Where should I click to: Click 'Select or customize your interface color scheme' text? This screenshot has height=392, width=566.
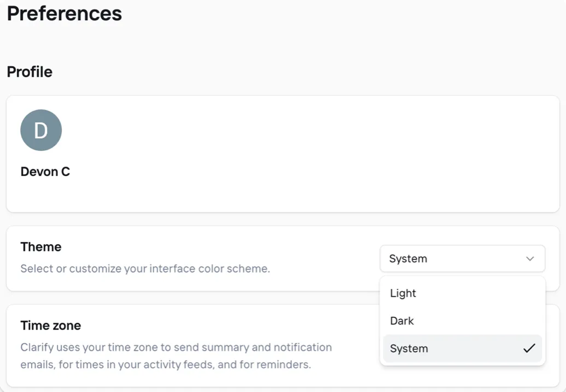coord(145,269)
